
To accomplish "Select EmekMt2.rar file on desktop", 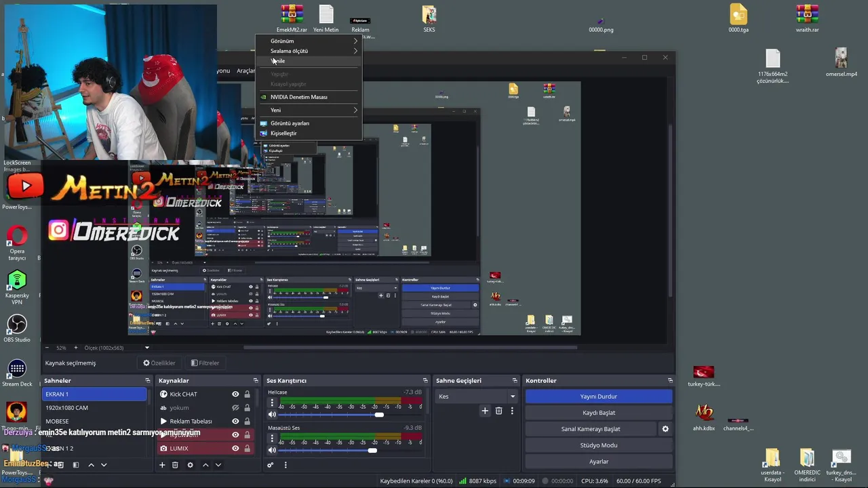I will point(292,19).
